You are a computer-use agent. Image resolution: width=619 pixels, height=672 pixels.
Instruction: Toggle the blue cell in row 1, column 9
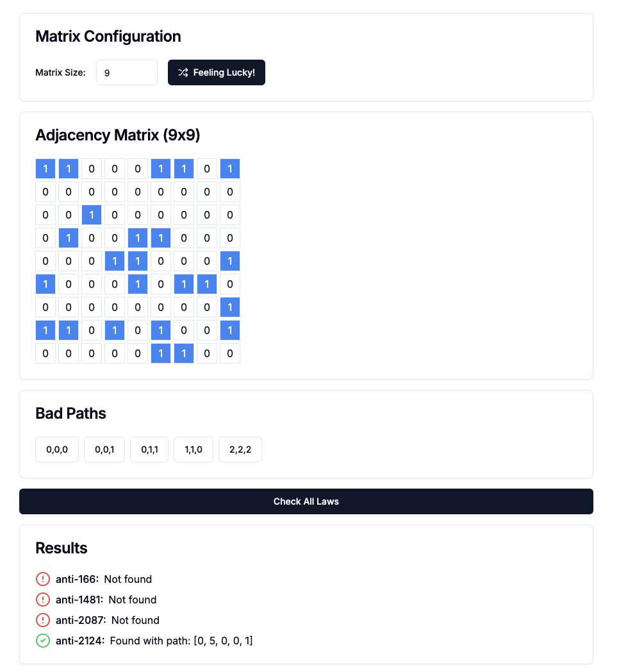click(x=230, y=169)
